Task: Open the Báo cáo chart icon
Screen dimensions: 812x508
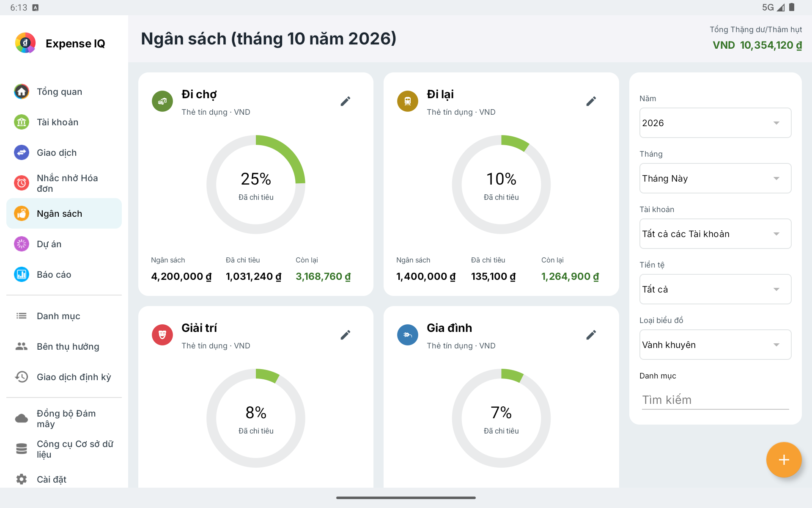Action: tap(22, 274)
